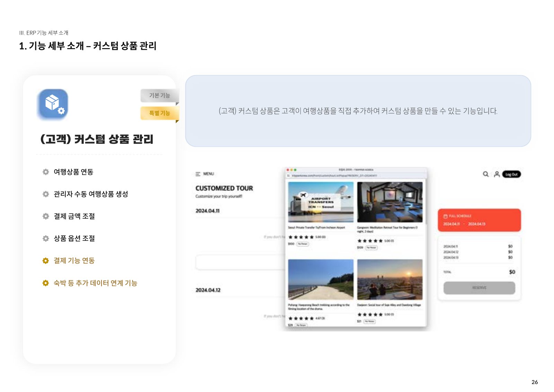Open the Airport Transfers ICN–Seoul thumbnail
Image resolution: width=554 pixels, height=392 pixels.
tap(321, 202)
